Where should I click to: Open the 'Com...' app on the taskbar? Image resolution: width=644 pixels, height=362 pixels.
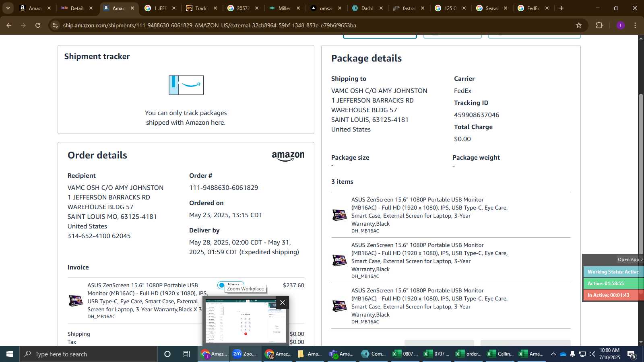374,354
